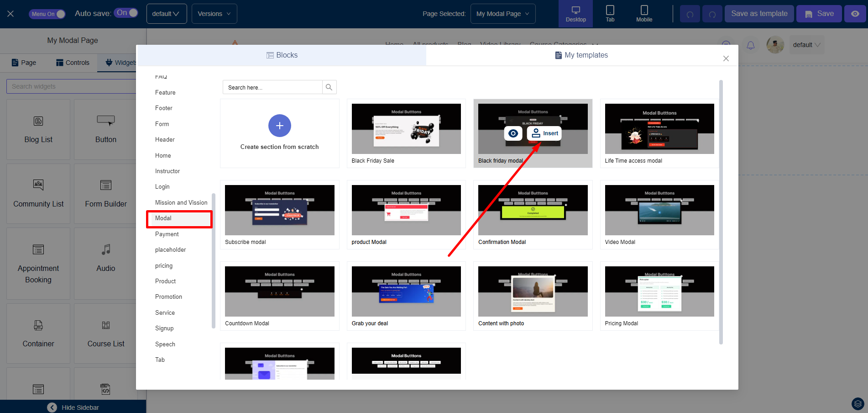Choose the Mission and Vission category
Image resolution: width=868 pixels, height=413 pixels.
[x=181, y=203]
